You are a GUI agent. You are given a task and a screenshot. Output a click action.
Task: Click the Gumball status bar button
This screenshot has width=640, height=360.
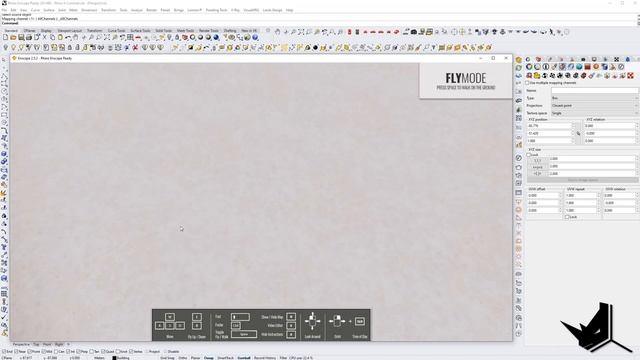(244, 358)
